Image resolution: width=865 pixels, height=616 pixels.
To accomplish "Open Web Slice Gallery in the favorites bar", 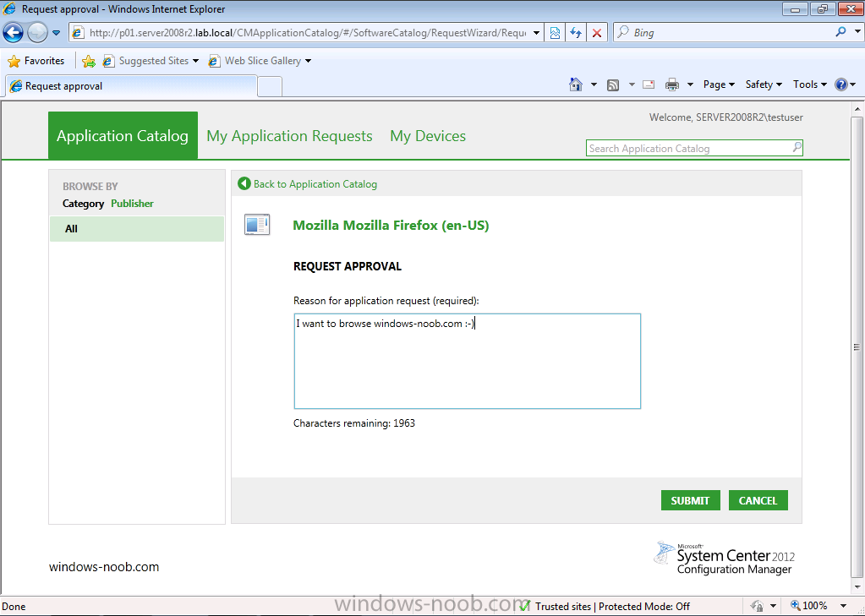I will click(x=260, y=61).
